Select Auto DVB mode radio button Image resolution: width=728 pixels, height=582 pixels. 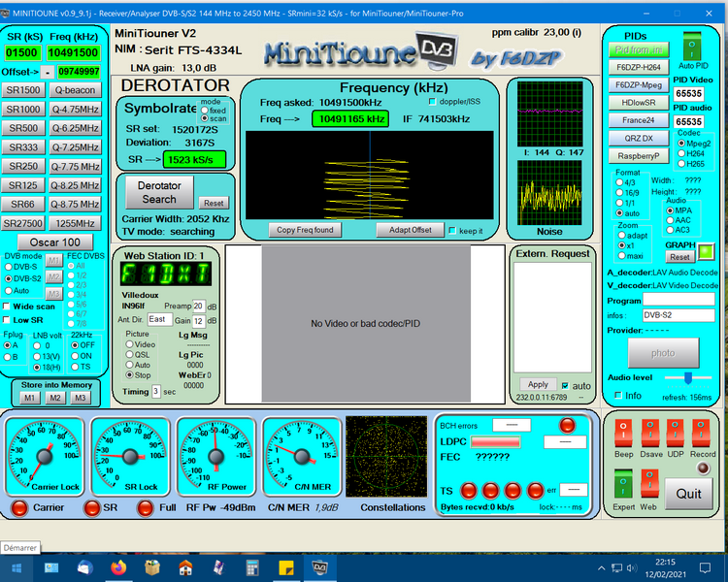[x=9, y=291]
